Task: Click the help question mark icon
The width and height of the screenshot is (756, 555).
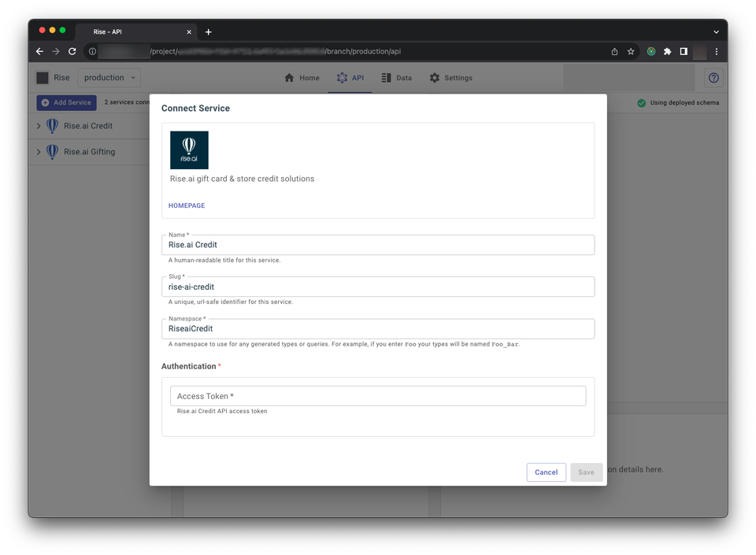Action: [713, 78]
